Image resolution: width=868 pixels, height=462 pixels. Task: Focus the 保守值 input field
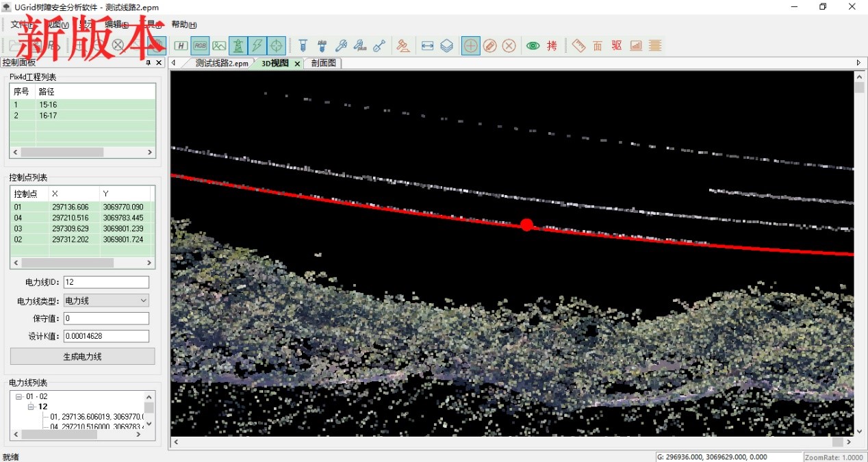tap(106, 318)
